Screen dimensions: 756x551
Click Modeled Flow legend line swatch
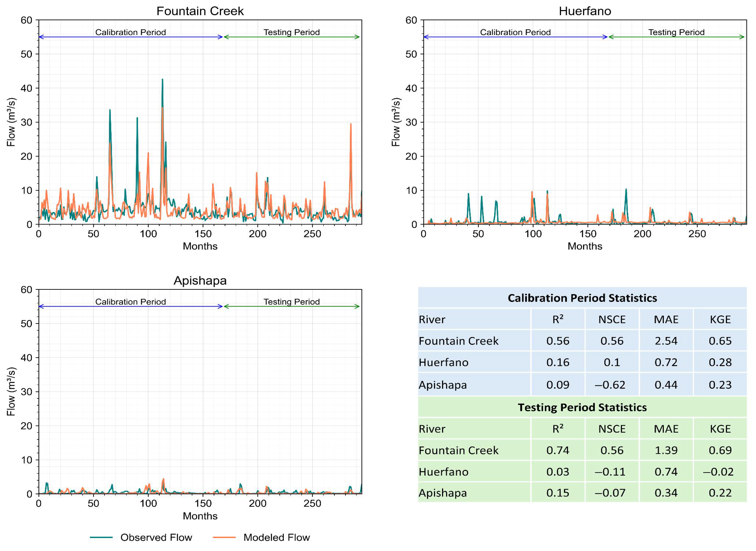(x=224, y=537)
